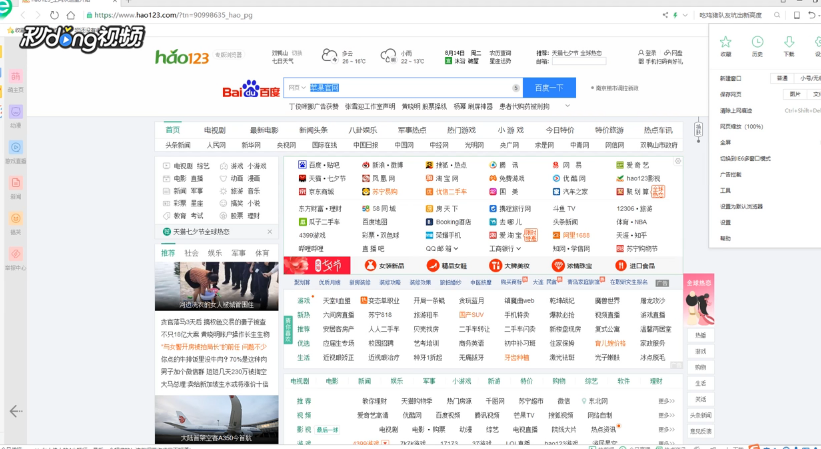Click the 邮箱 mailbox input field

point(579,61)
